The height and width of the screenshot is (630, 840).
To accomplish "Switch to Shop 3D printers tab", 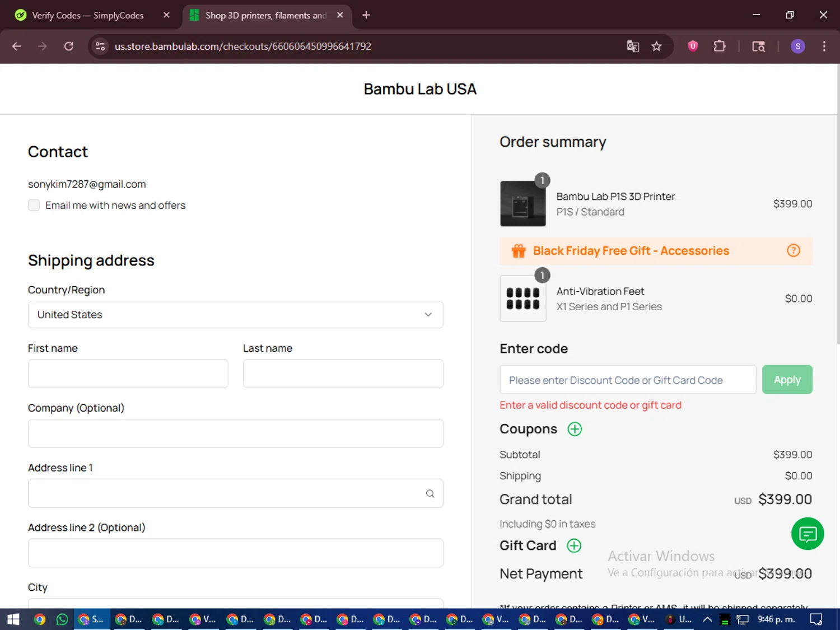I will [x=266, y=15].
